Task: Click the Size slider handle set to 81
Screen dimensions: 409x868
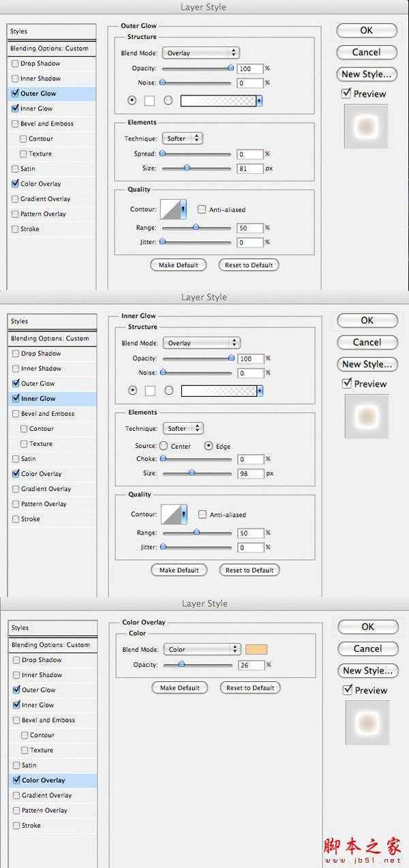Action: [187, 168]
